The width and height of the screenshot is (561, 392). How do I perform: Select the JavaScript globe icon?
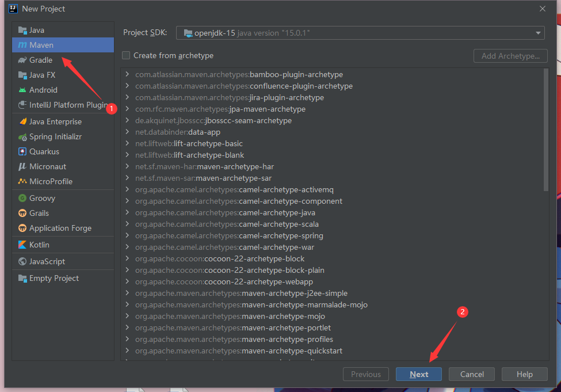point(22,262)
